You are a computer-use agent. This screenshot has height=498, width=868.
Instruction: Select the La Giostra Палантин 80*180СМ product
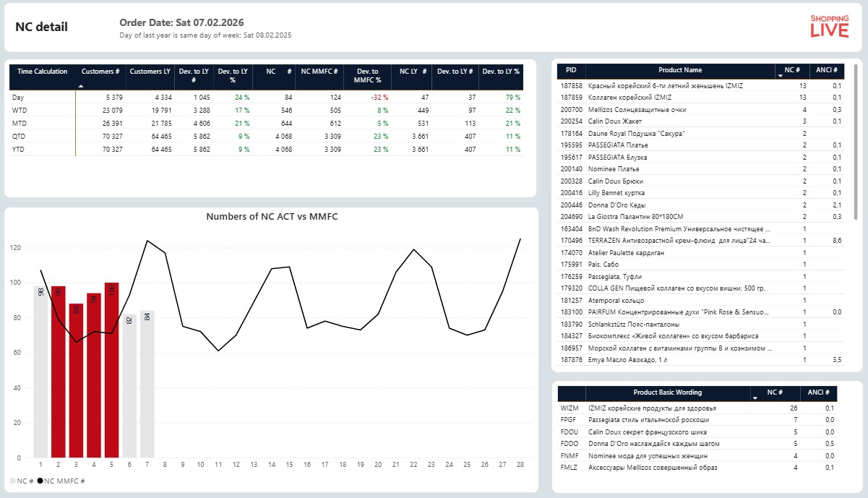[700, 217]
